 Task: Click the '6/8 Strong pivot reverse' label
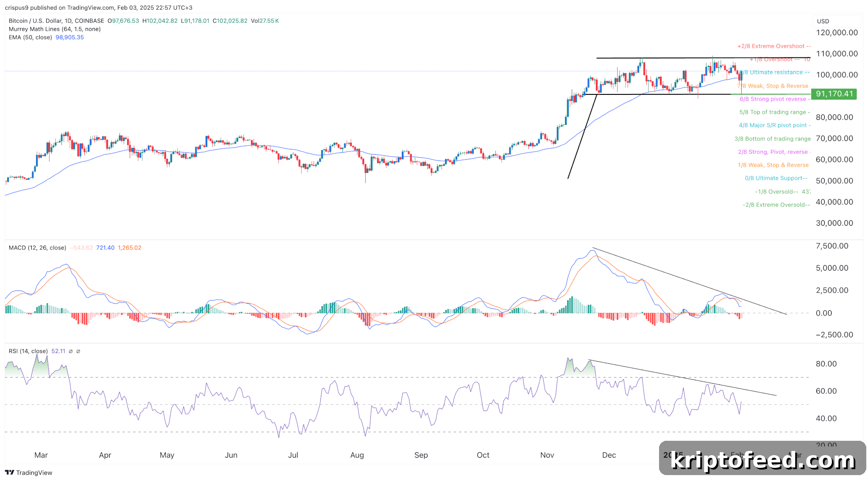pyautogui.click(x=775, y=99)
